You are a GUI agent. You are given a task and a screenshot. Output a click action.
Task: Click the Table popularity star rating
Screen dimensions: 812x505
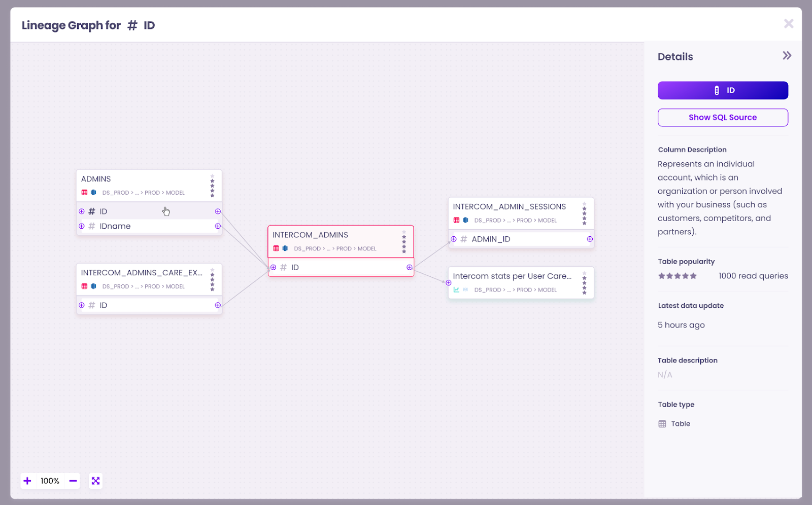coord(677,276)
